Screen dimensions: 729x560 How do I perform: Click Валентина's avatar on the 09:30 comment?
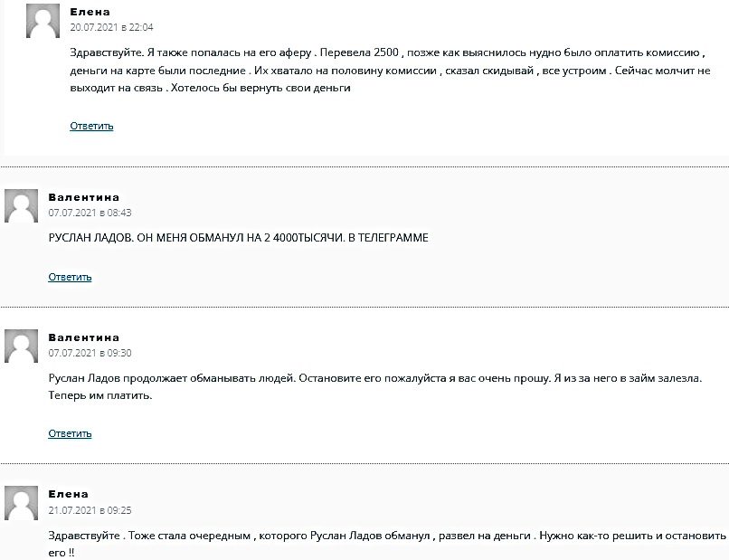[22, 346]
